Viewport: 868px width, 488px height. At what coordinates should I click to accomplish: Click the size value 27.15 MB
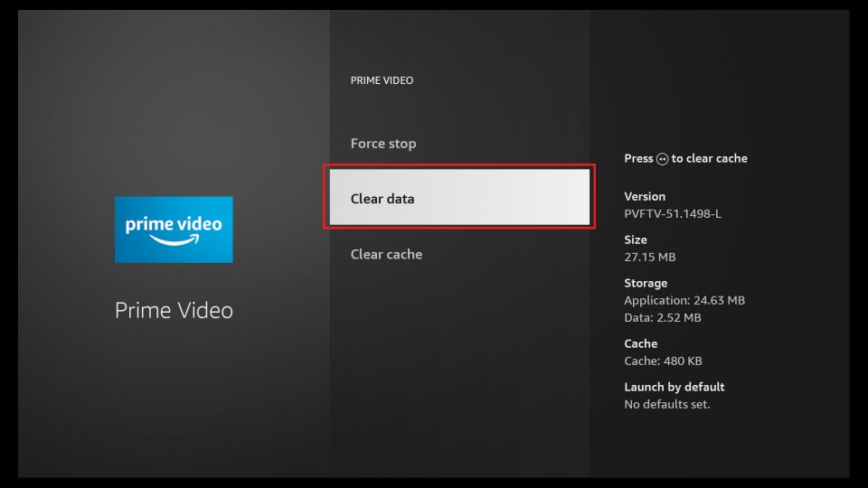point(650,257)
